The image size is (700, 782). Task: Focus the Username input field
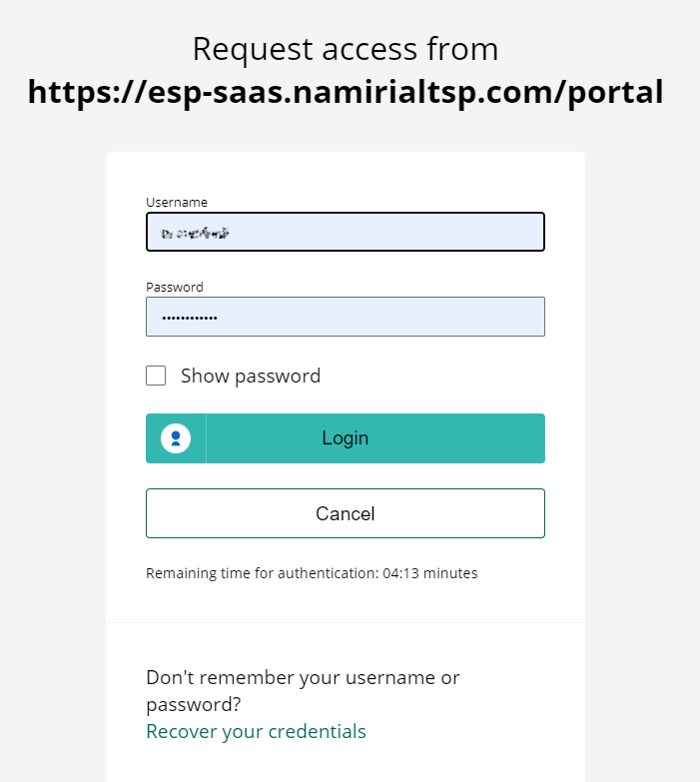tap(346, 232)
